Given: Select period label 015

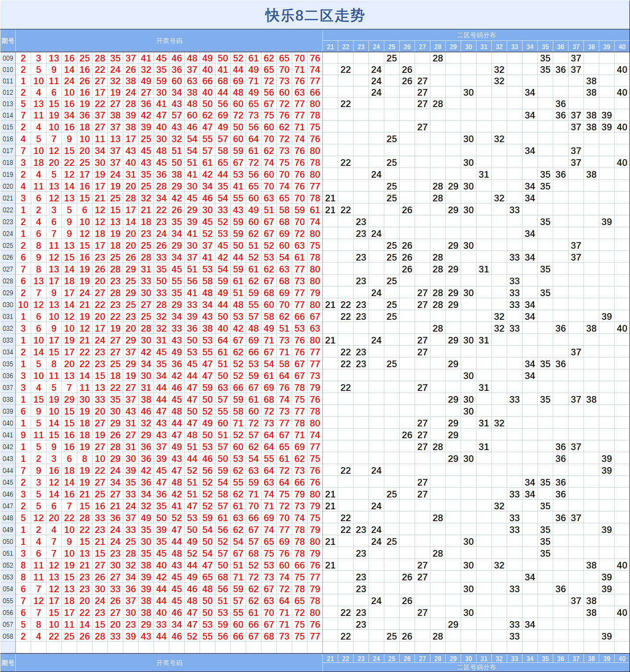Looking at the screenshot, I should pyautogui.click(x=8, y=127).
